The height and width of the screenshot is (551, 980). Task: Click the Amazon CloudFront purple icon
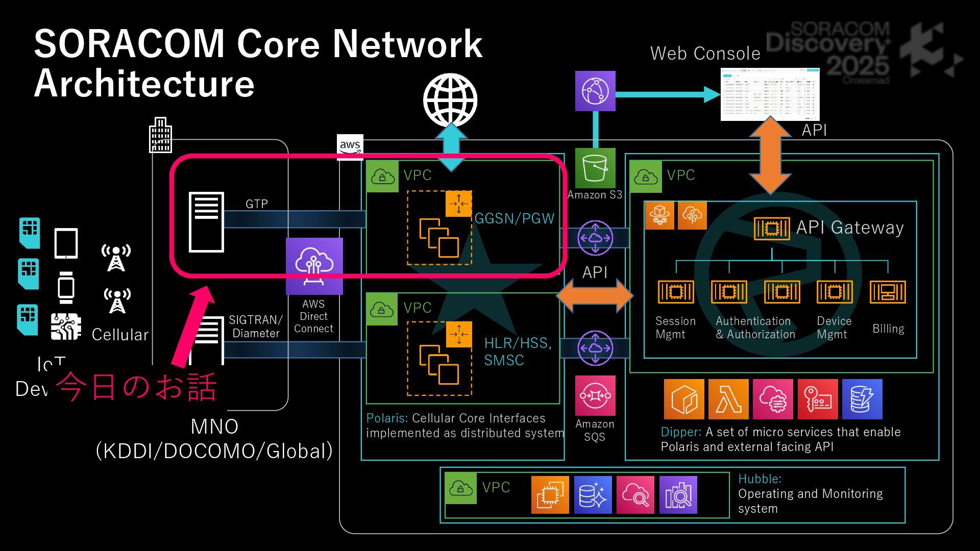(x=595, y=91)
